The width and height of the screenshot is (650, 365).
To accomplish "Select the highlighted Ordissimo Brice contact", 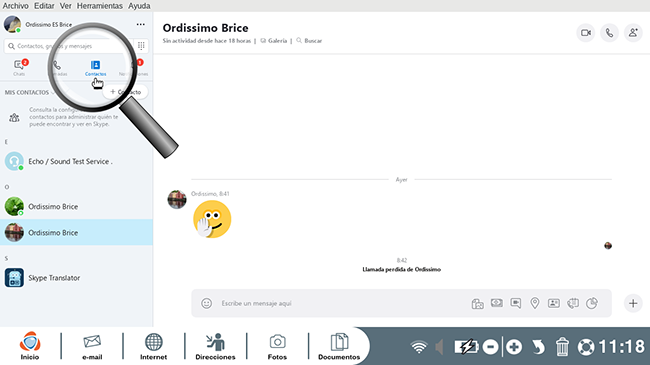I will tap(76, 233).
